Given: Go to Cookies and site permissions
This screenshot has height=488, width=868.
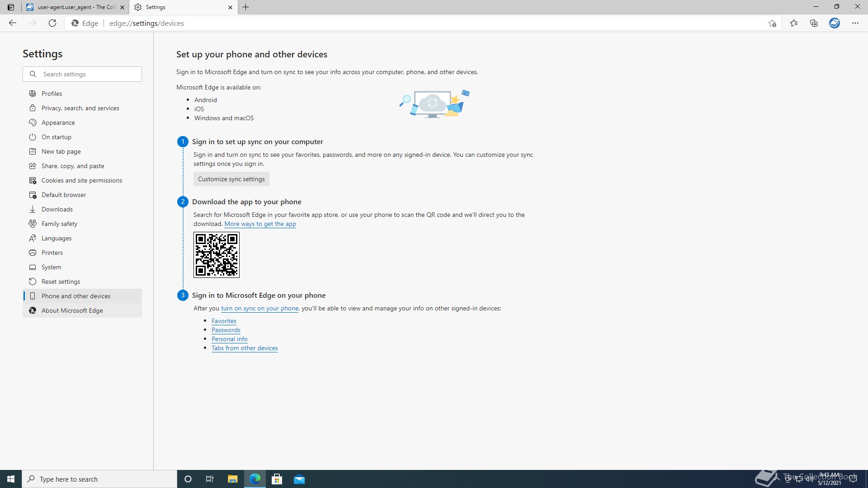Looking at the screenshot, I should point(82,180).
